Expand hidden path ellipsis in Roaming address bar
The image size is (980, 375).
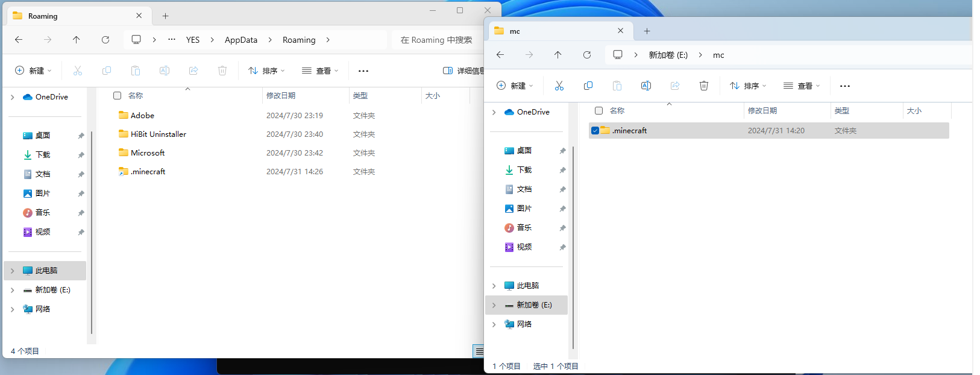pyautogui.click(x=172, y=40)
